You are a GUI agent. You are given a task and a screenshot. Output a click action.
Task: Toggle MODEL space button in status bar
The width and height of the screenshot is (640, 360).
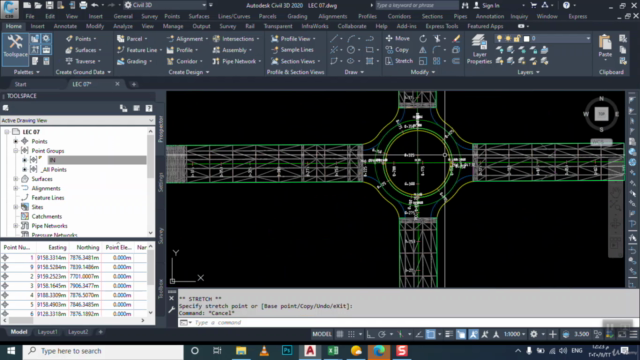(x=322, y=334)
